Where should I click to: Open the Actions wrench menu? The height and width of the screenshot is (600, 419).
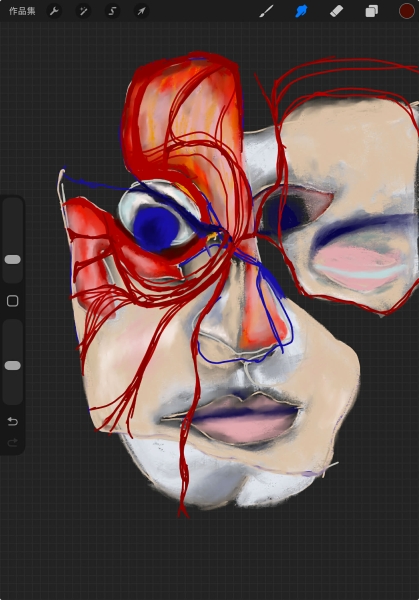click(x=54, y=11)
